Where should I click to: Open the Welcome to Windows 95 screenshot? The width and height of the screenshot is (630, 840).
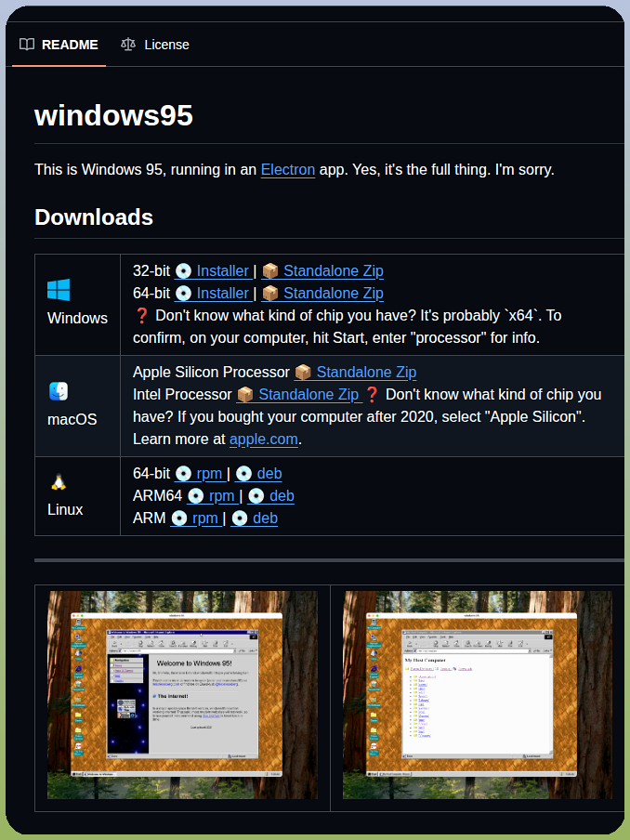tap(183, 695)
